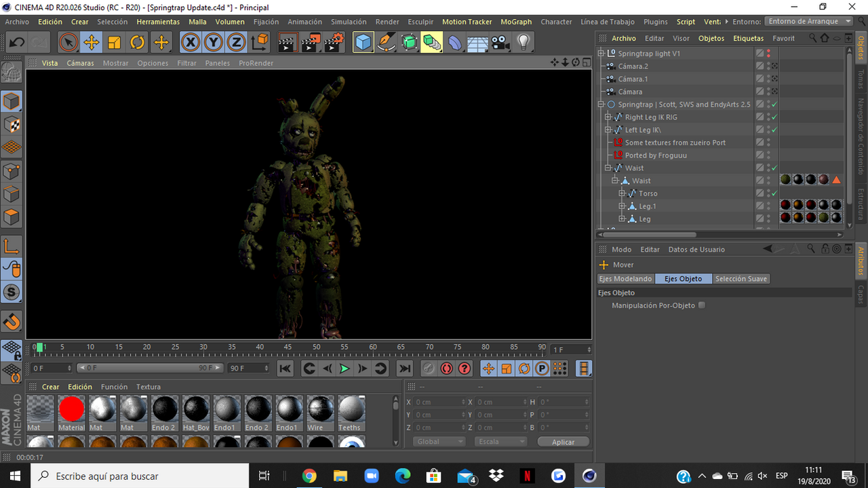
Task: Select the Wire material thumbnail
Action: (320, 413)
